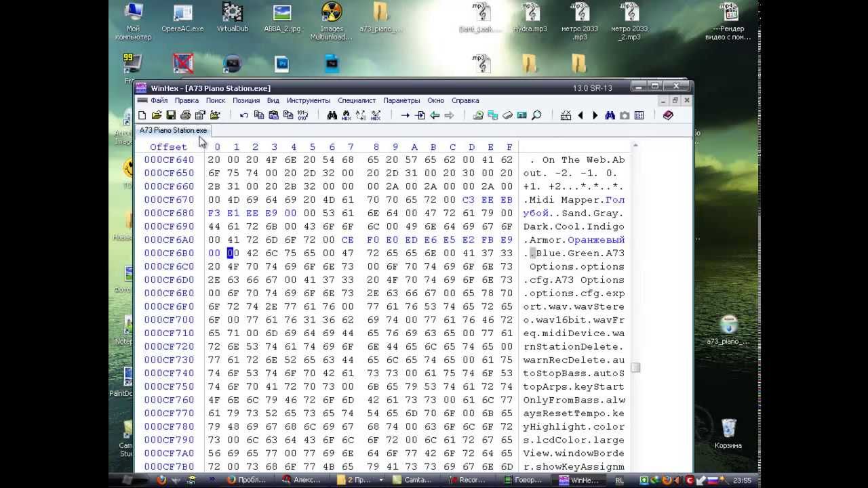Click the RL language indicator in taskbar

coord(619,480)
